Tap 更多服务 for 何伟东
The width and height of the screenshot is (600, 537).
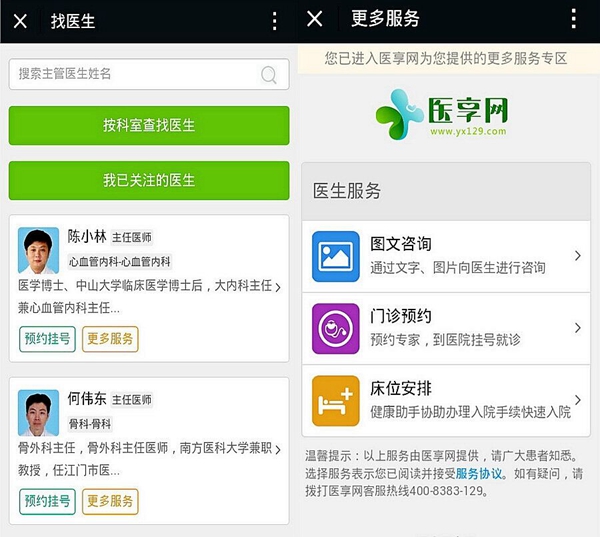point(110,501)
